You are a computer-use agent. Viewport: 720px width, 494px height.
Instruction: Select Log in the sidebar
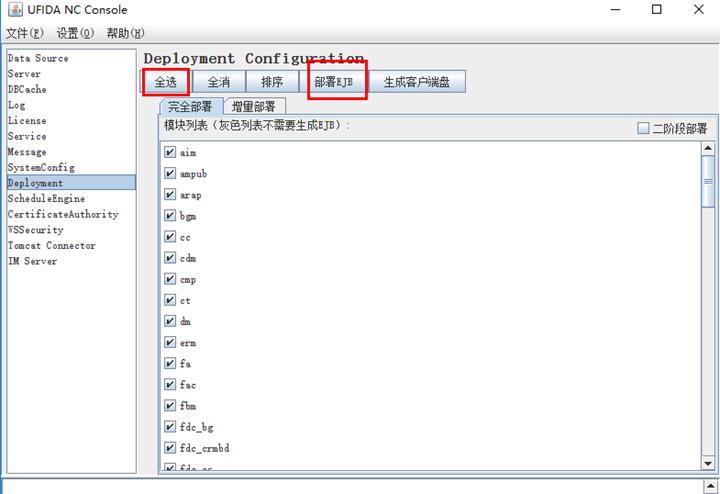pos(71,105)
